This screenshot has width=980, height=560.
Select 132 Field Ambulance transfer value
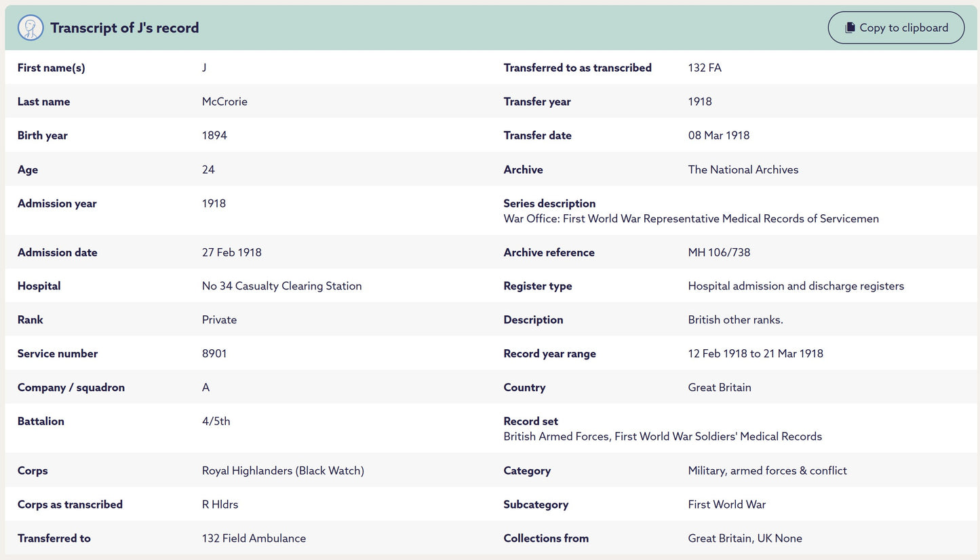point(254,538)
